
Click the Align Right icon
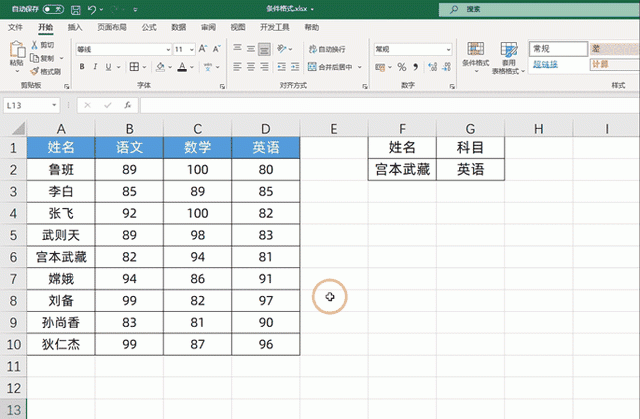pos(264,67)
